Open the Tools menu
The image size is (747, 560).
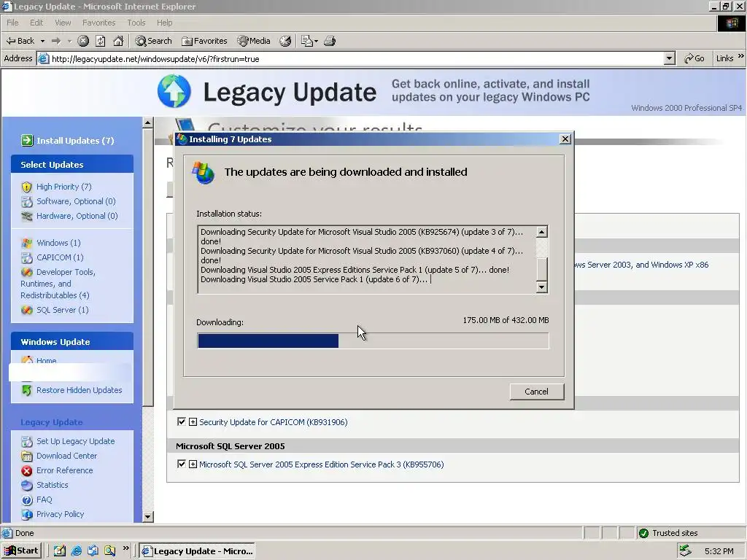(136, 23)
